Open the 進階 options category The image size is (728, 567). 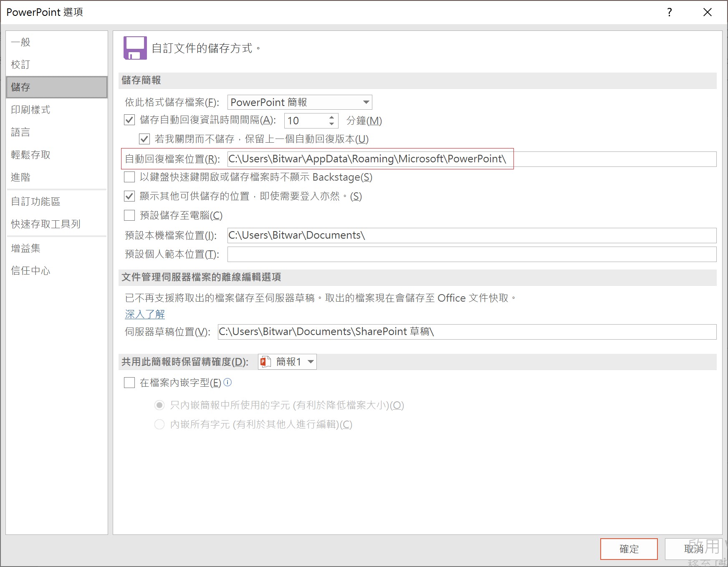[x=57, y=177]
